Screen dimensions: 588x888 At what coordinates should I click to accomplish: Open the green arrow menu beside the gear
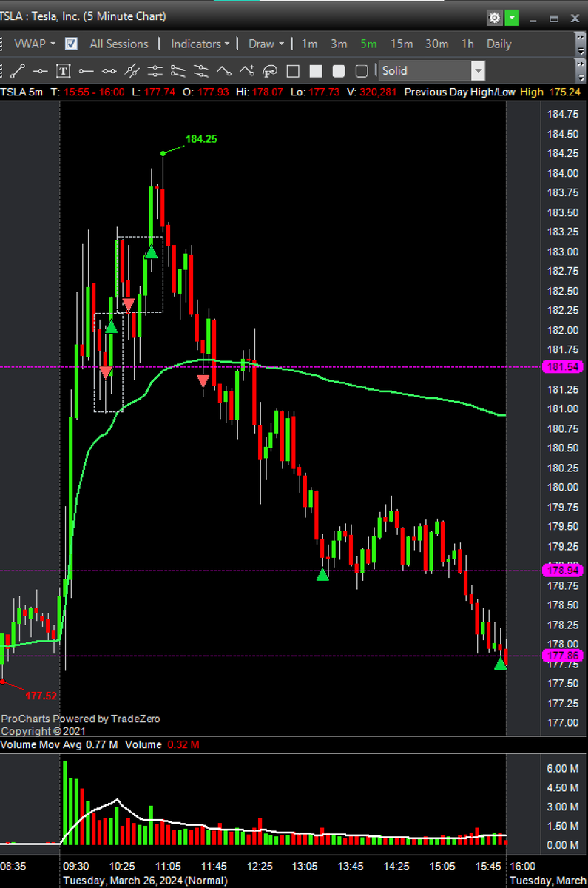pos(512,17)
